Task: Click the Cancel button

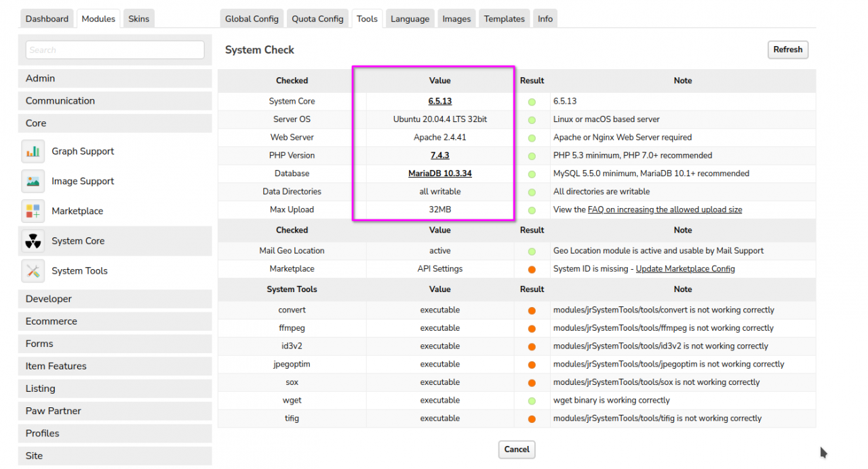Action: click(517, 449)
